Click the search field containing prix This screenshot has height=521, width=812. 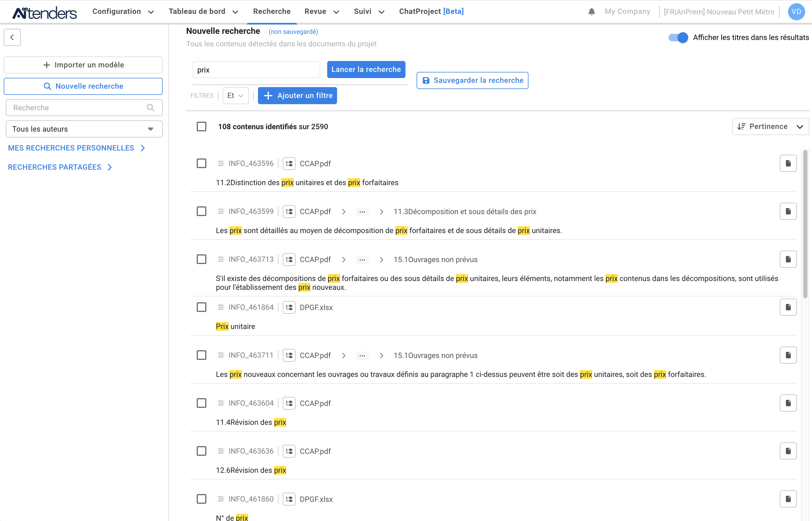(256, 70)
